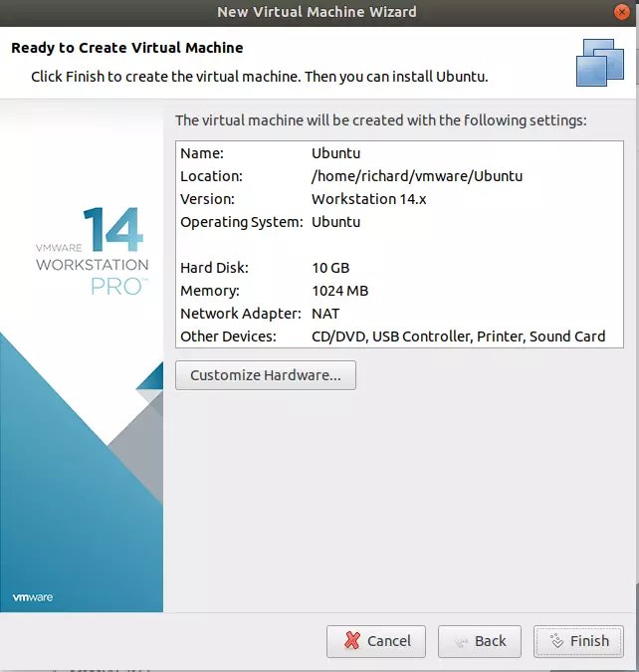Click the VMware Workstation 14 Pro logo
The image size is (639, 672).
(93, 251)
